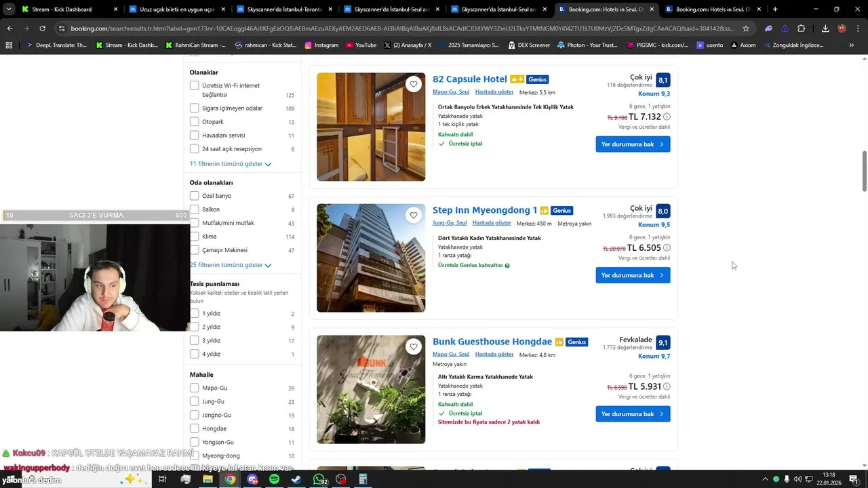Open the DeepL Translate bookmark

point(56,45)
